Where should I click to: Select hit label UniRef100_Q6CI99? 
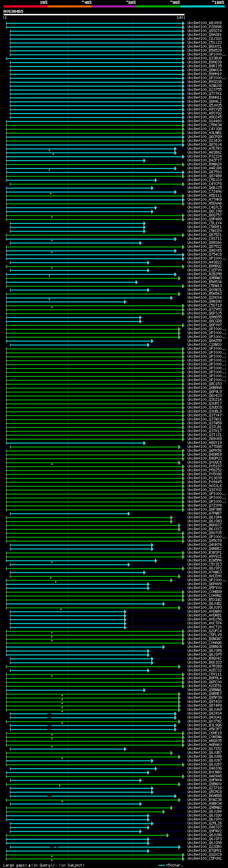tap(204, 211)
